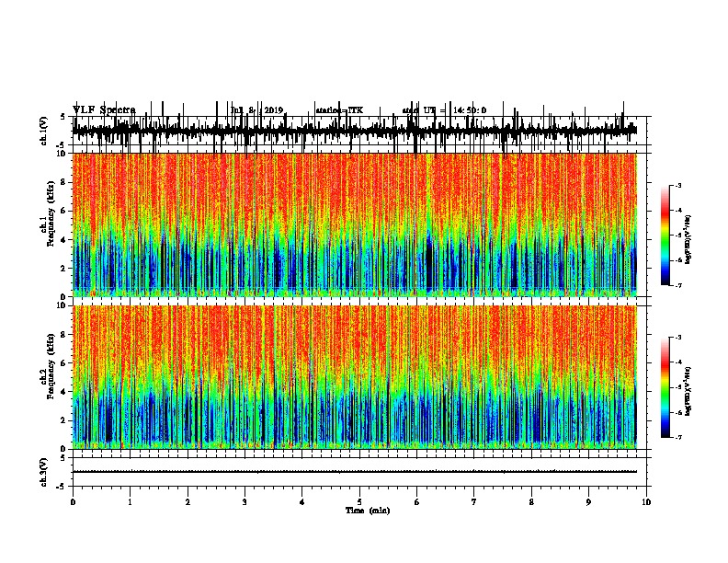The image size is (728, 563).
Task: Click the "5" minute tick on the time axis
Action: point(359,502)
